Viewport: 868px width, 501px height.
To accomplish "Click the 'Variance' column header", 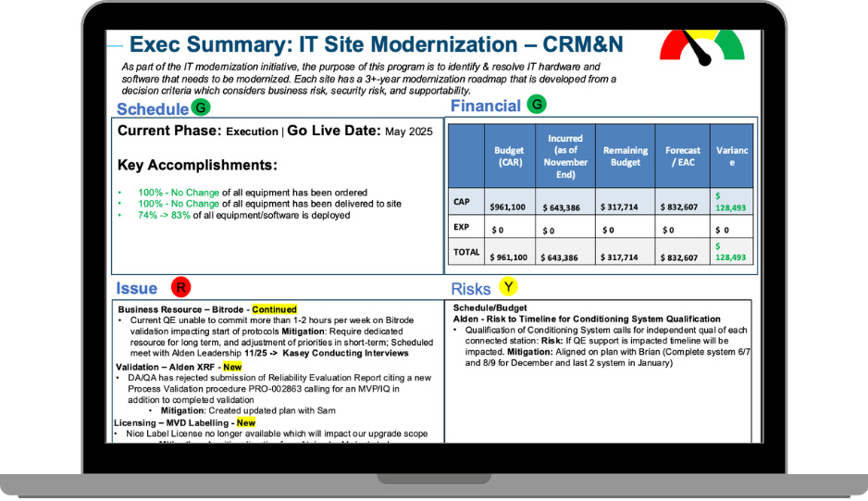I will pyautogui.click(x=732, y=157).
